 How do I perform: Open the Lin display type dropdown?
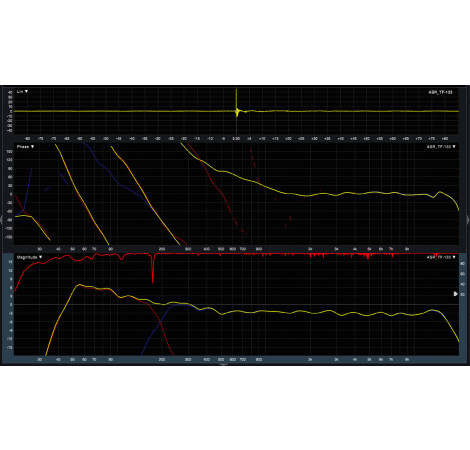(22, 91)
